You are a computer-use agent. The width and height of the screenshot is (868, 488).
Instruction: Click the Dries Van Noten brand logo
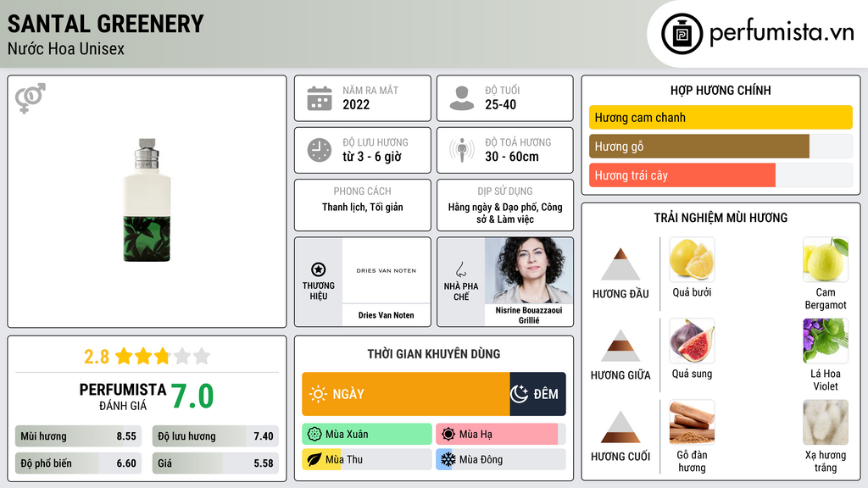[386, 270]
